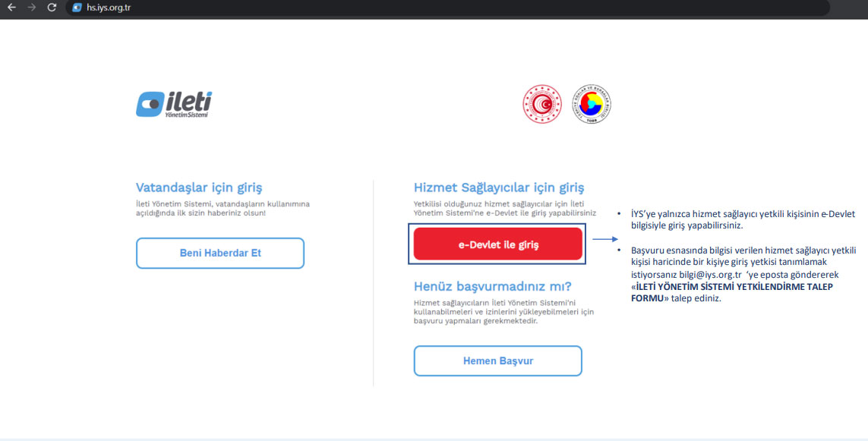The height and width of the screenshot is (441, 868).
Task: Click the Beni Haberdar Et button
Action: pyautogui.click(x=220, y=254)
